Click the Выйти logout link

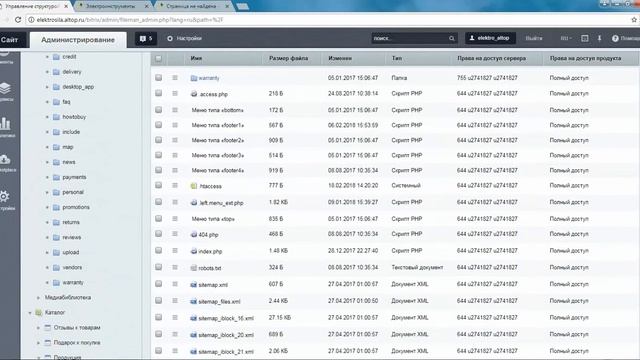534,38
